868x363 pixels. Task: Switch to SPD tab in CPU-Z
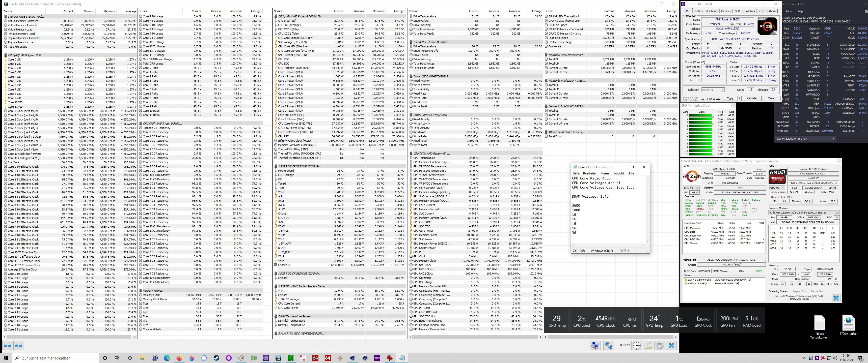[737, 11]
